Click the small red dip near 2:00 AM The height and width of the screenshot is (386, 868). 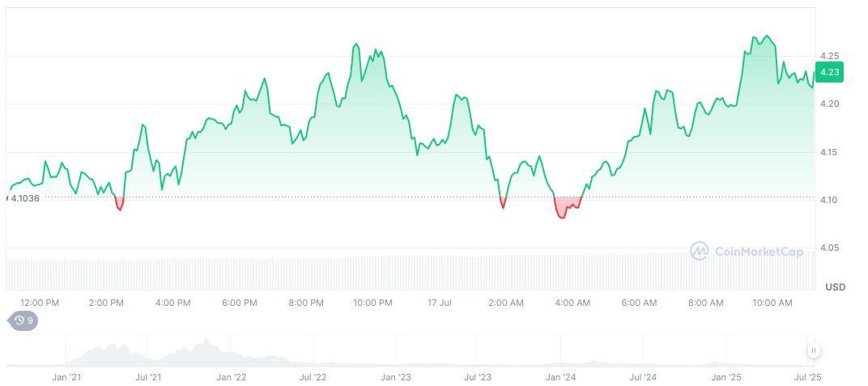point(503,203)
